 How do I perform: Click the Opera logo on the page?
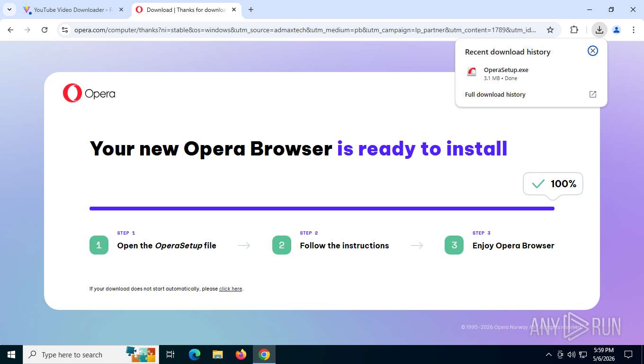click(89, 93)
